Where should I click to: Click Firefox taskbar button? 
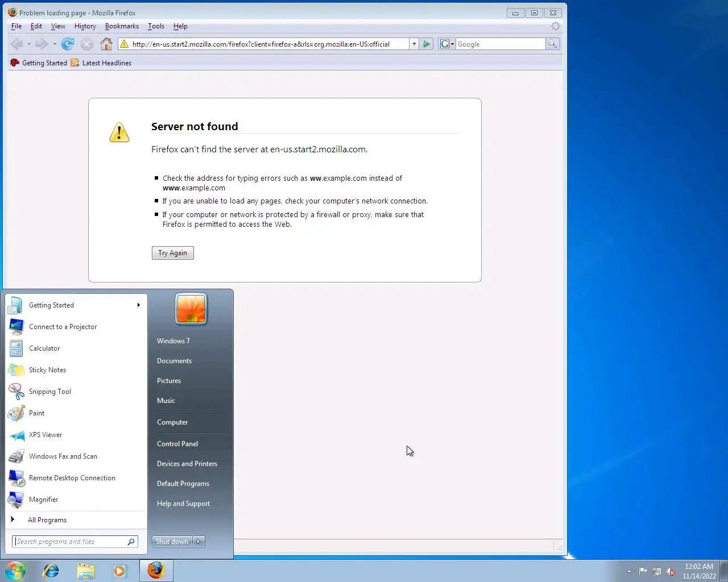(x=156, y=571)
